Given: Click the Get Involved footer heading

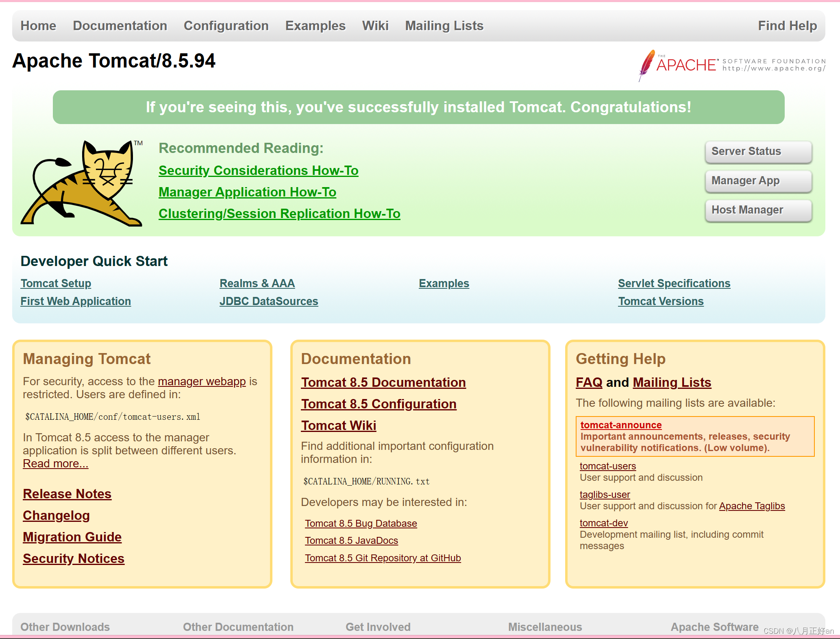Looking at the screenshot, I should (378, 627).
